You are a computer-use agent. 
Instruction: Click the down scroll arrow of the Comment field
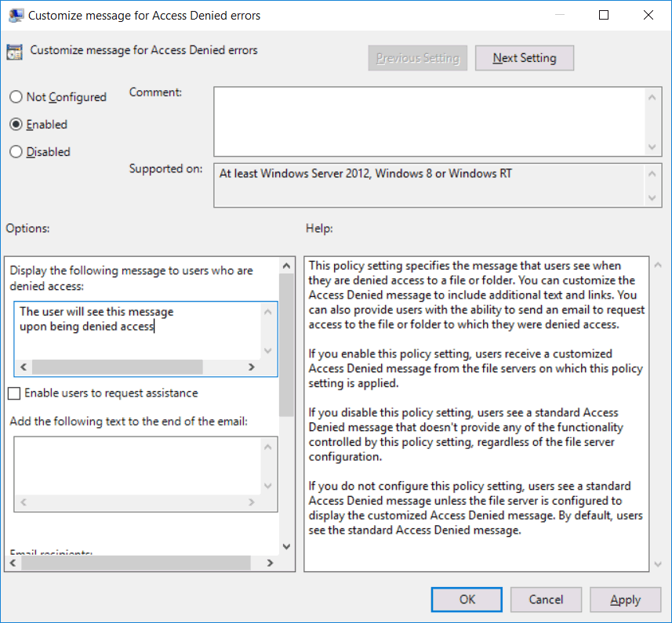point(652,148)
